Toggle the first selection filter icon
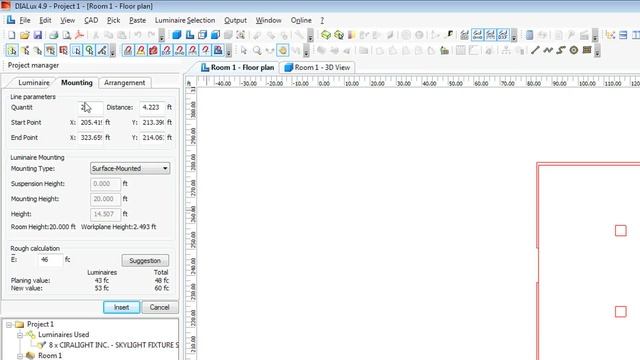Screen dimensions: 640x360 12,51
